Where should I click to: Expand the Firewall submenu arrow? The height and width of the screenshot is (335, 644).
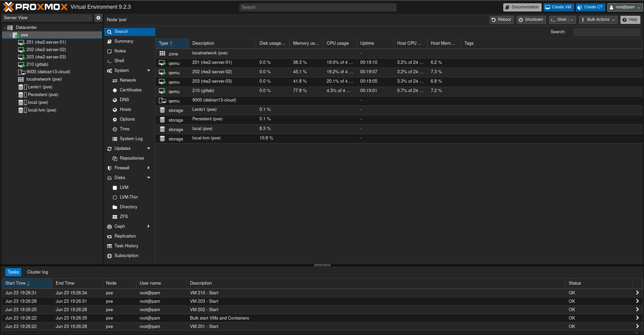click(x=149, y=168)
